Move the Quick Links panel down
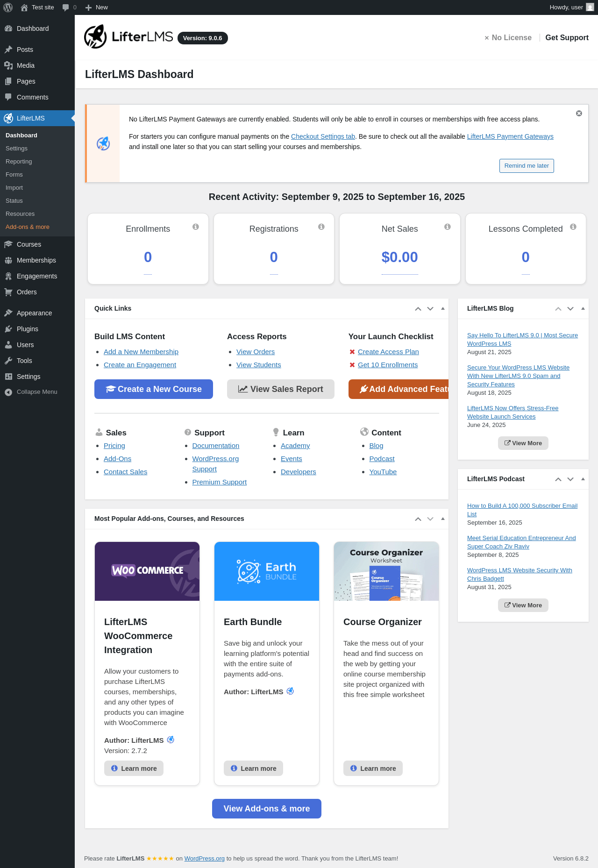The width and height of the screenshot is (598, 868). pyautogui.click(x=430, y=309)
